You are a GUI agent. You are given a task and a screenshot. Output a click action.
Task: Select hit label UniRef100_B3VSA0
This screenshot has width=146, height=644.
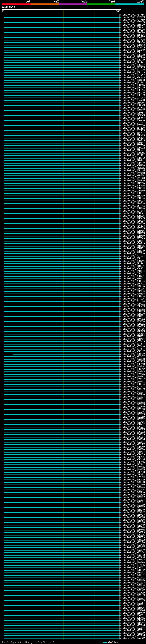133,477
